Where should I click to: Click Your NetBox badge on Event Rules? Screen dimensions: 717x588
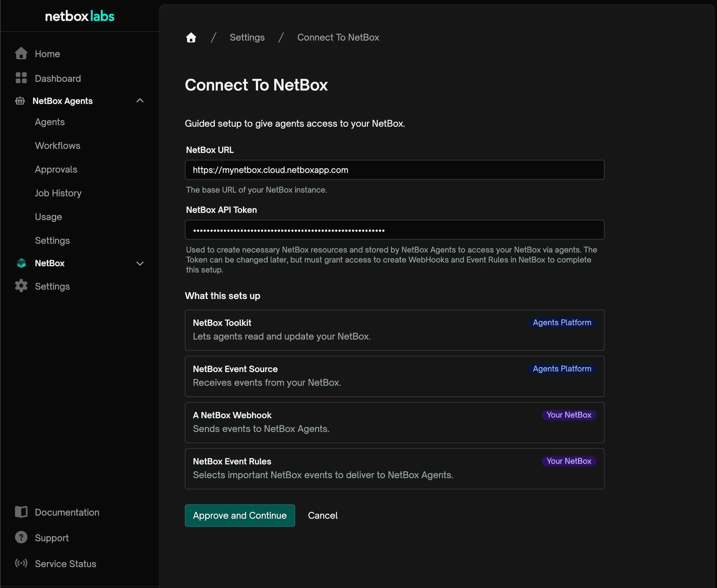[569, 461]
